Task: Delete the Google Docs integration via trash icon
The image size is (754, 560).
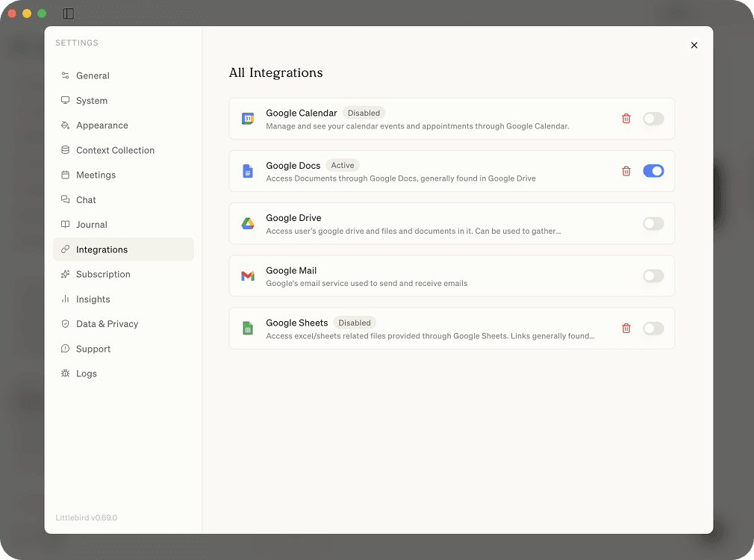Action: (x=626, y=171)
